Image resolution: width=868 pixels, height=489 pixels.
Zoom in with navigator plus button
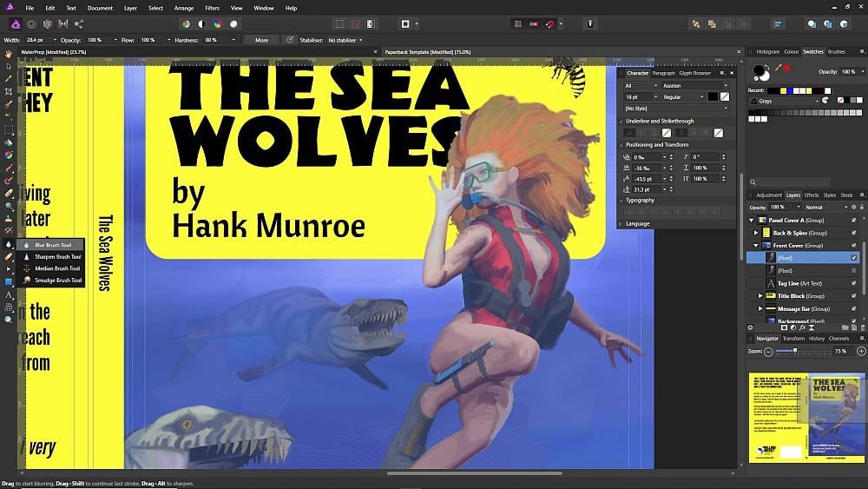[861, 351]
